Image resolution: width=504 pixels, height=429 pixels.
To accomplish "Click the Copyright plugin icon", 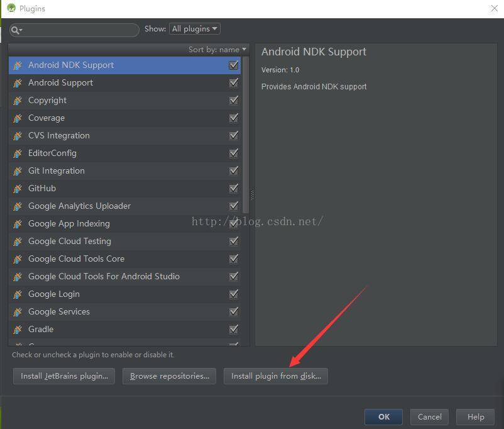I will pos(18,101).
